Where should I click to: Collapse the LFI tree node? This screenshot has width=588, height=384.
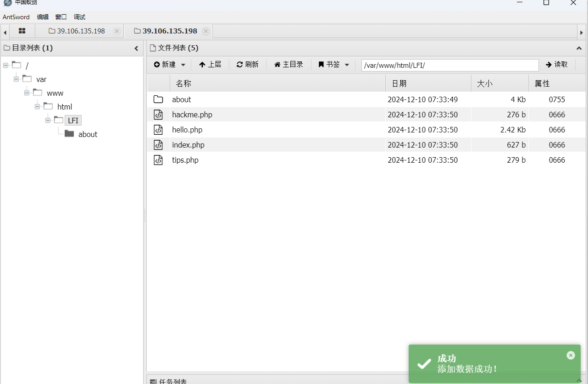coord(48,121)
